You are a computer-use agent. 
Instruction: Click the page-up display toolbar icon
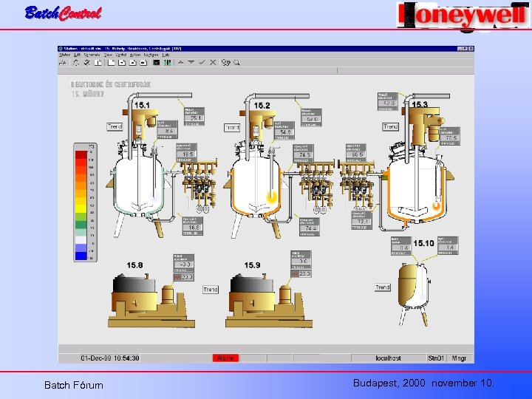pyautogui.click(x=133, y=62)
